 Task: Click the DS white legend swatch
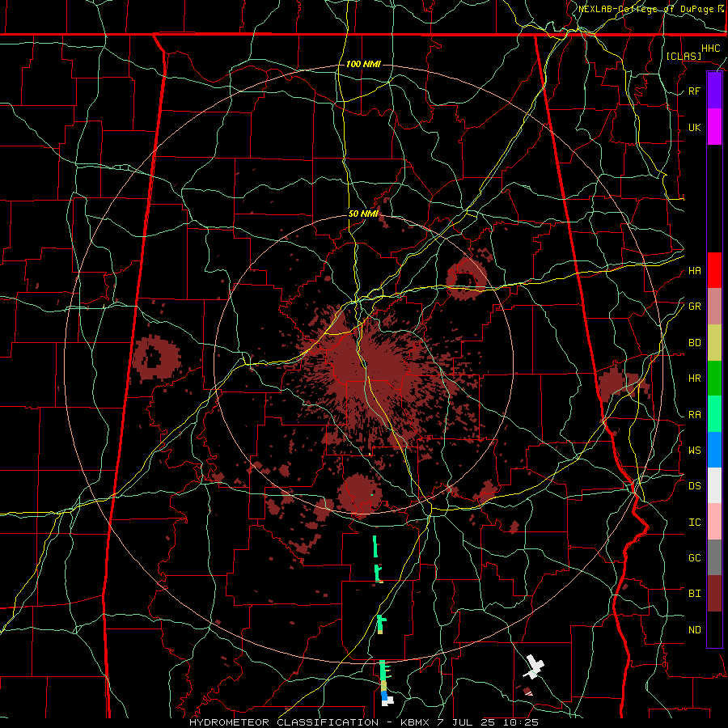[714, 485]
